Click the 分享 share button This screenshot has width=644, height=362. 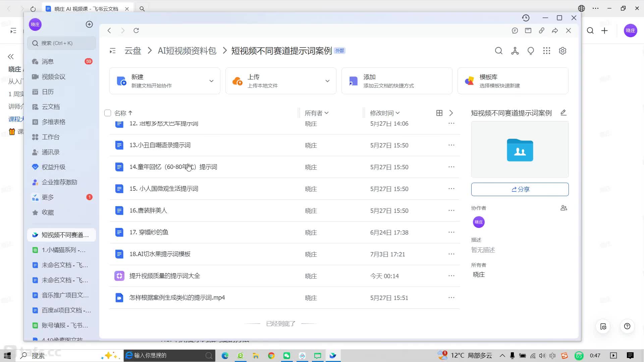coord(520,189)
